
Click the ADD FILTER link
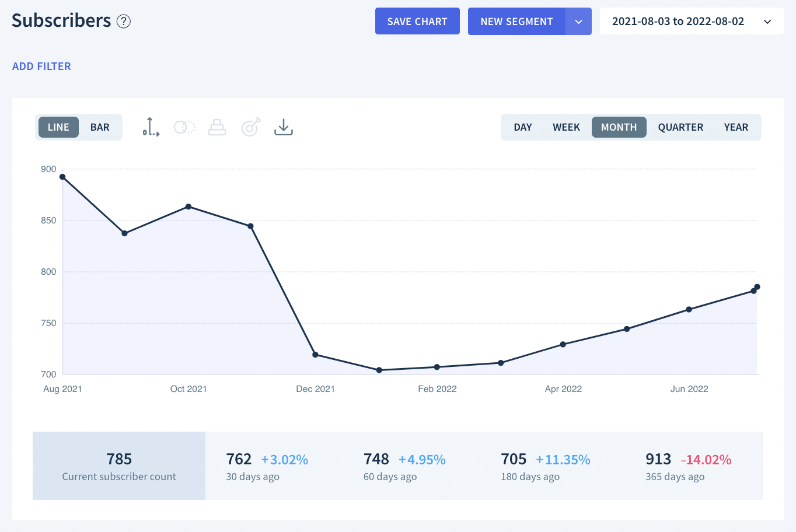pyautogui.click(x=41, y=66)
